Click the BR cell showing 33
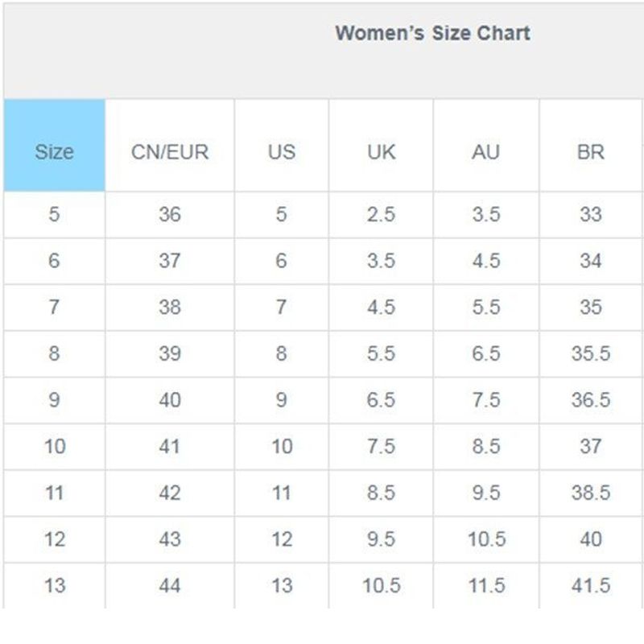Viewport: 644px width, 644px height. [x=590, y=215]
